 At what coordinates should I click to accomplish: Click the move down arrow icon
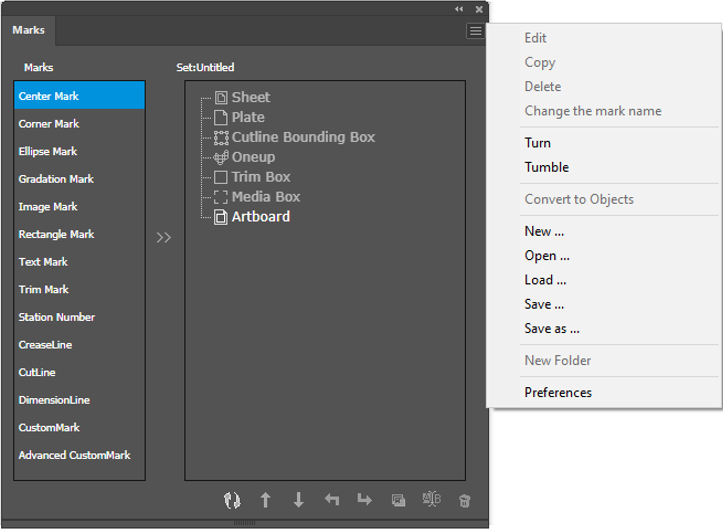point(298,500)
